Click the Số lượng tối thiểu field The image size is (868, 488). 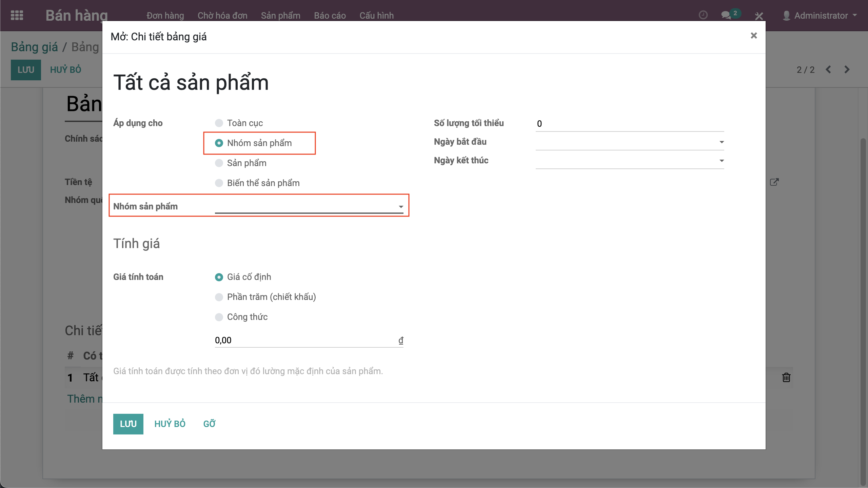[x=629, y=124]
